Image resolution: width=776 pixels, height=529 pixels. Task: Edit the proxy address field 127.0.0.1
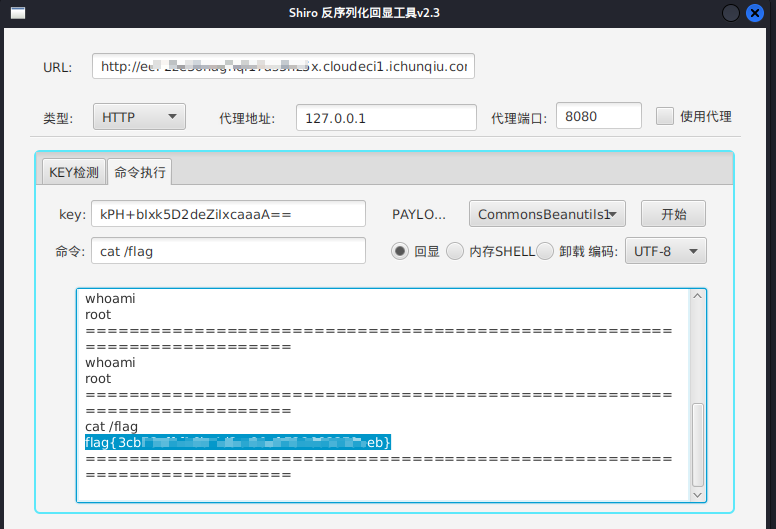point(386,118)
